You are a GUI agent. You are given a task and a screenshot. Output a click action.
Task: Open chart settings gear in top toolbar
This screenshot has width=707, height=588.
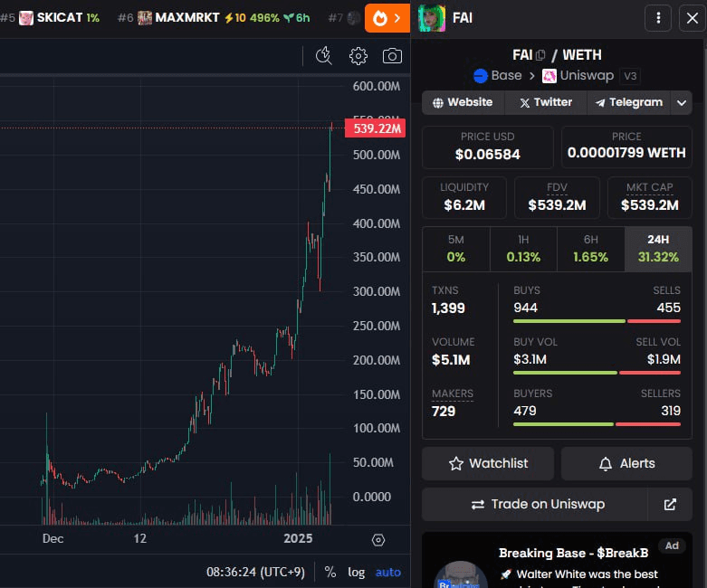point(358,56)
